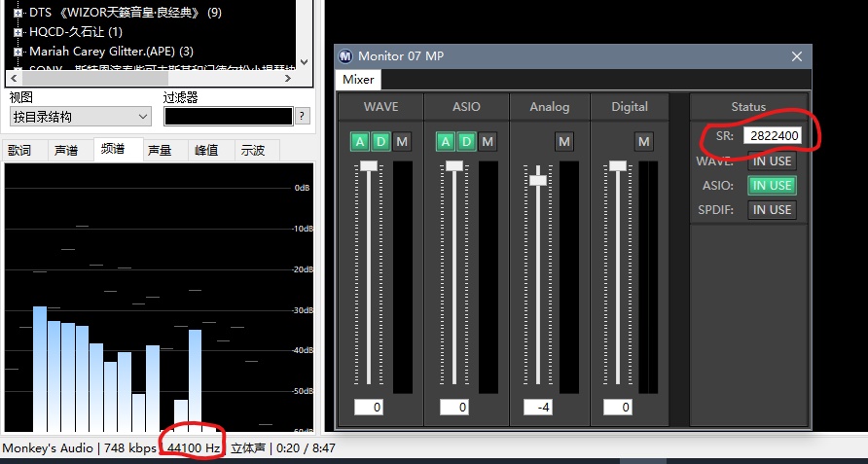
Task: Expand the HQCD-久石让 tree node
Action: (x=18, y=32)
